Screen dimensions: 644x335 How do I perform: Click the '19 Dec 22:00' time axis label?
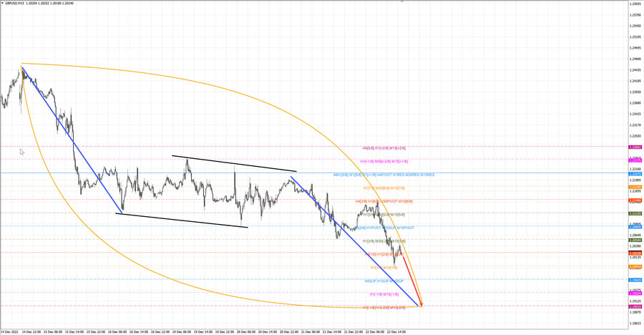coord(225,331)
